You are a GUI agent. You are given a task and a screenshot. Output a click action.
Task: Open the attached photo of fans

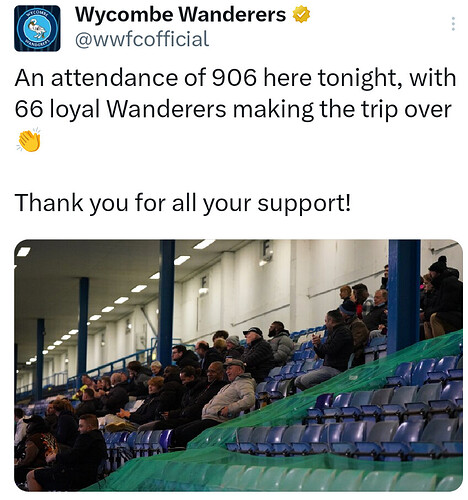pyautogui.click(x=238, y=365)
